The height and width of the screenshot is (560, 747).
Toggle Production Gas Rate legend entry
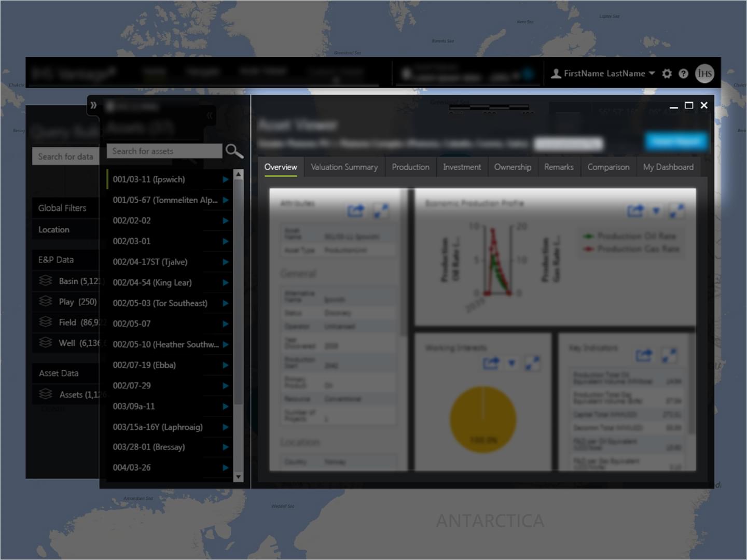631,249
